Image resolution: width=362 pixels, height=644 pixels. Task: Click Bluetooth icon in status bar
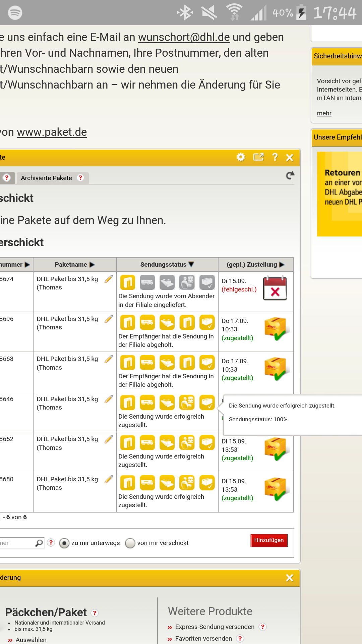185,13
